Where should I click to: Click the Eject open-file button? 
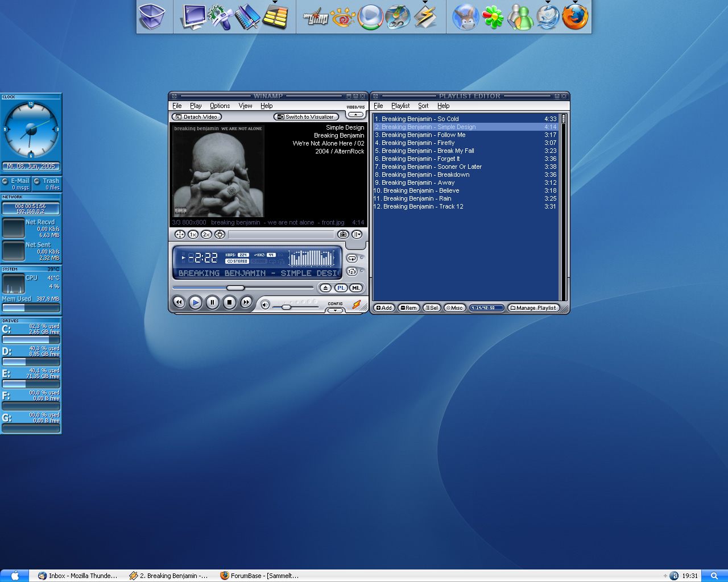(325, 288)
